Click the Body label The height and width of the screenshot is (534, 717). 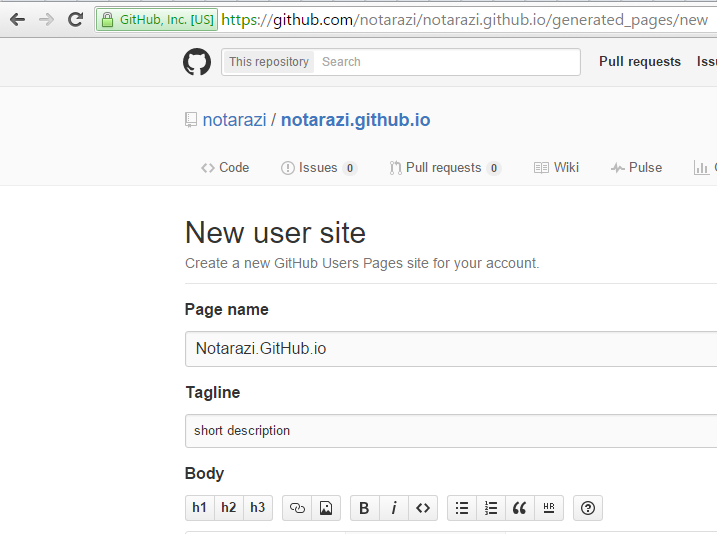tap(204, 473)
